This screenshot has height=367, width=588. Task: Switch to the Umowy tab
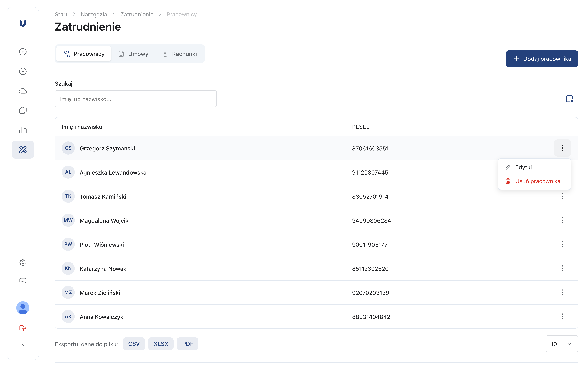click(x=134, y=54)
